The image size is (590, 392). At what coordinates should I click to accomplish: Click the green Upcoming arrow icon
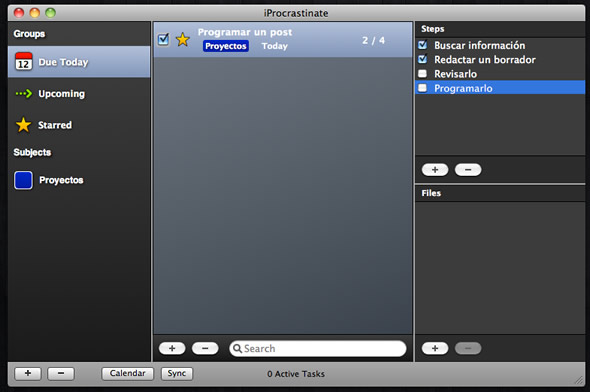[x=23, y=93]
